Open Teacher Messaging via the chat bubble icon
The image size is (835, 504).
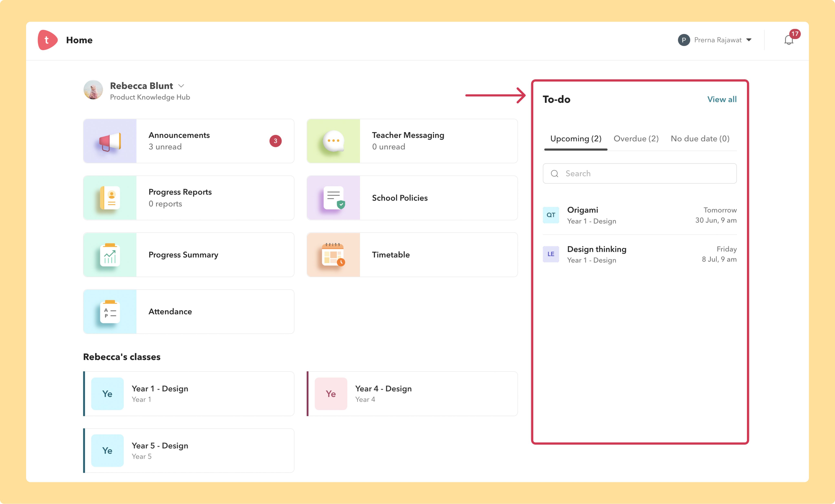pyautogui.click(x=333, y=141)
